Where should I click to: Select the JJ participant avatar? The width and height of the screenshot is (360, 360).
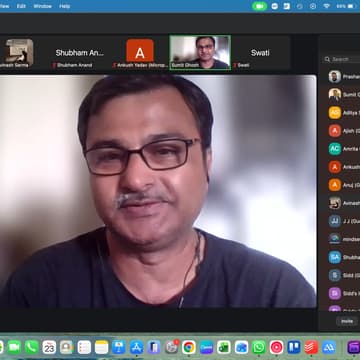[x=335, y=221]
